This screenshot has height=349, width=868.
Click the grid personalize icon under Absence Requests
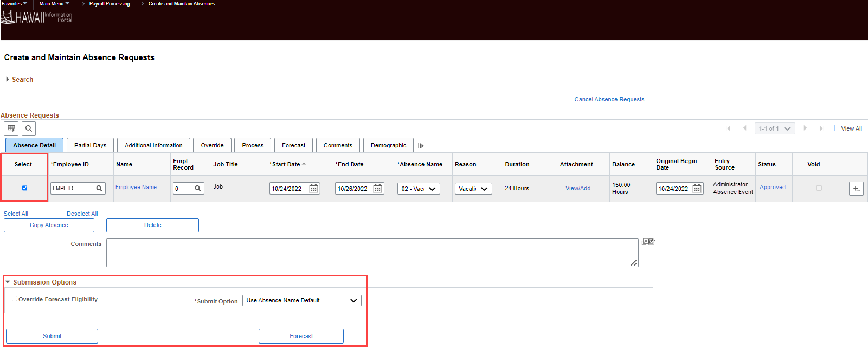11,128
